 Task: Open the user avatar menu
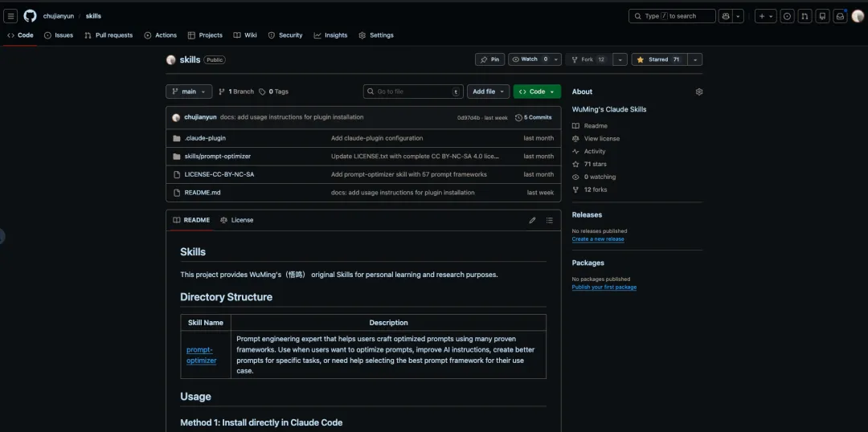point(858,16)
